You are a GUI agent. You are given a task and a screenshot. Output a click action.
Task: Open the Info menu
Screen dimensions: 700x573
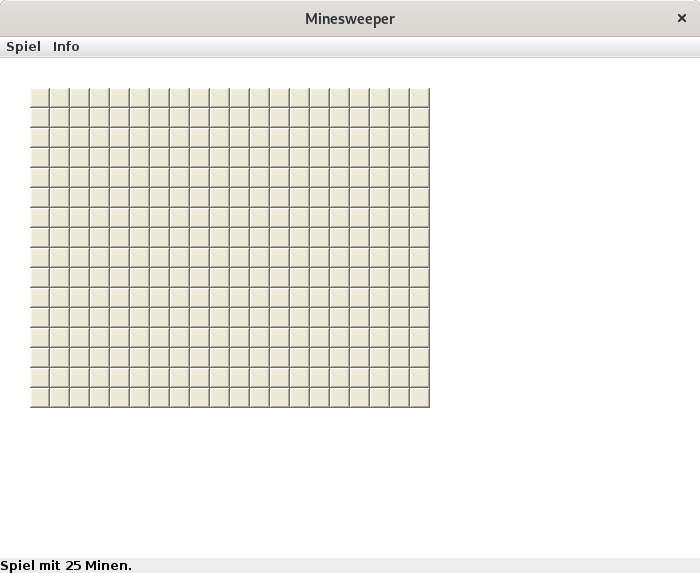tap(66, 47)
